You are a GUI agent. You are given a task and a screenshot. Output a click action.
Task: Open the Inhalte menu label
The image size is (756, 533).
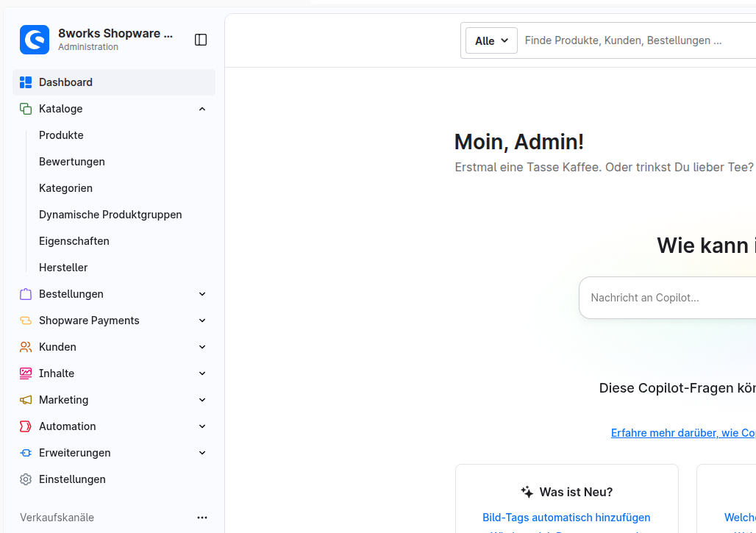57,373
